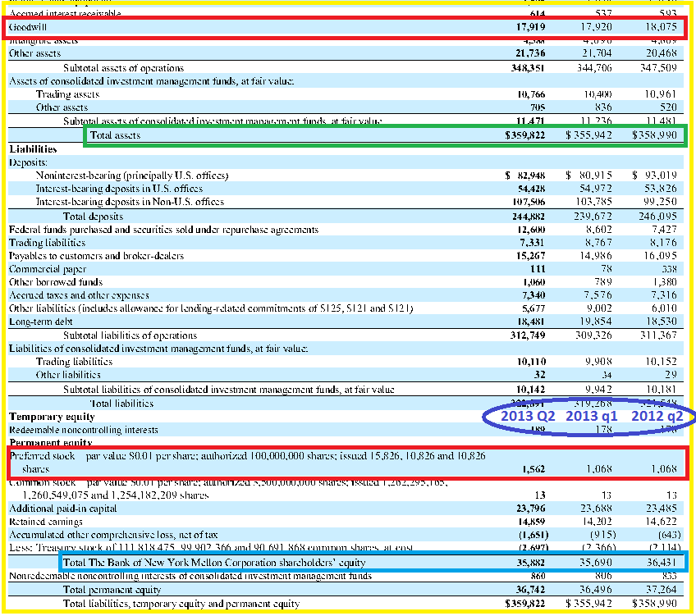Select Federal funds purchased row label
Screen dimensions: 696x616
pyautogui.click(x=163, y=230)
